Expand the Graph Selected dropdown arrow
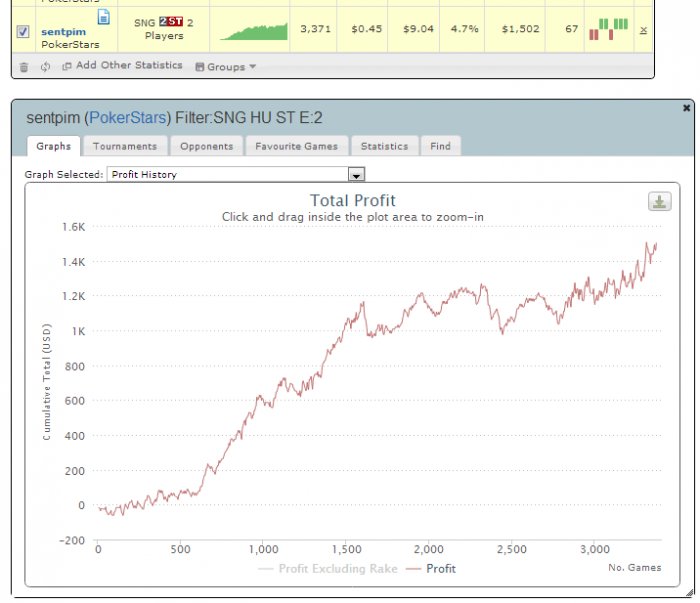This screenshot has height=603, width=700. [356, 175]
